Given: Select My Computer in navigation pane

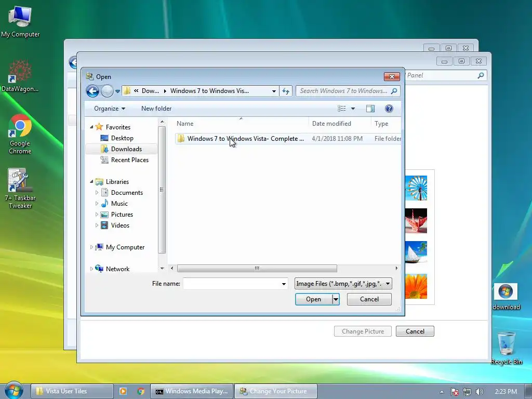Looking at the screenshot, I should 125,247.
